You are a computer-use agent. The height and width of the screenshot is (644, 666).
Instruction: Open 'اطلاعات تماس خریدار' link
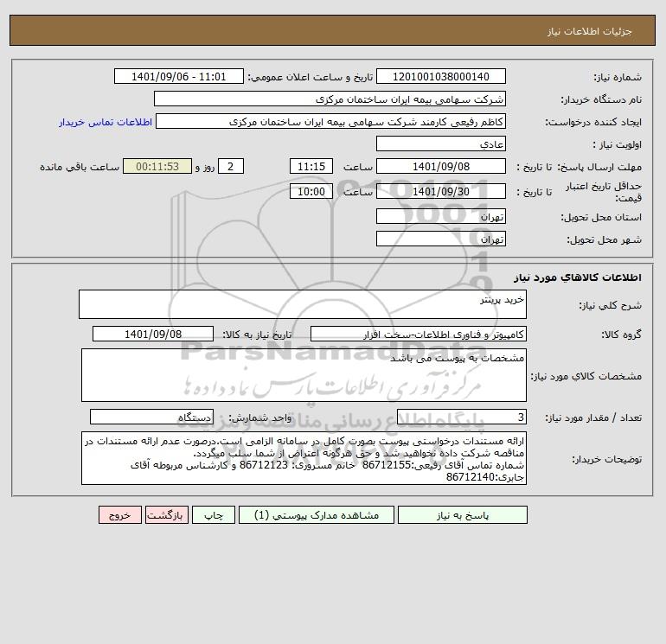(106, 122)
